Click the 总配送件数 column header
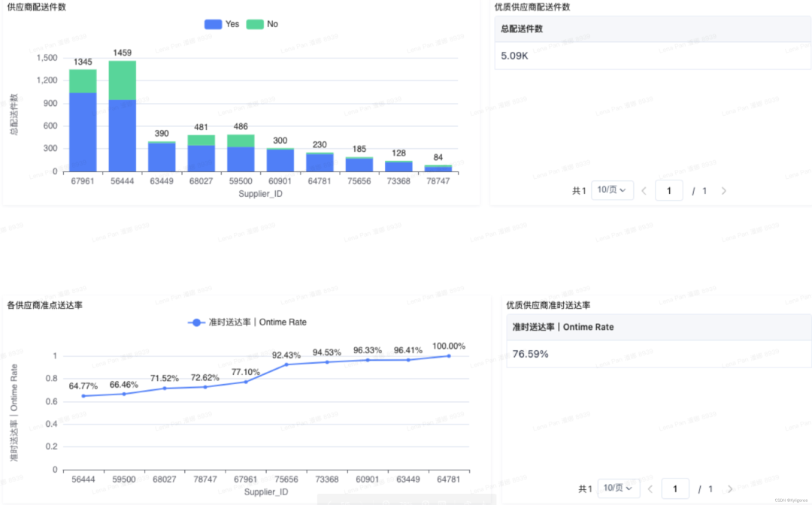This screenshot has height=505, width=812. (653, 29)
